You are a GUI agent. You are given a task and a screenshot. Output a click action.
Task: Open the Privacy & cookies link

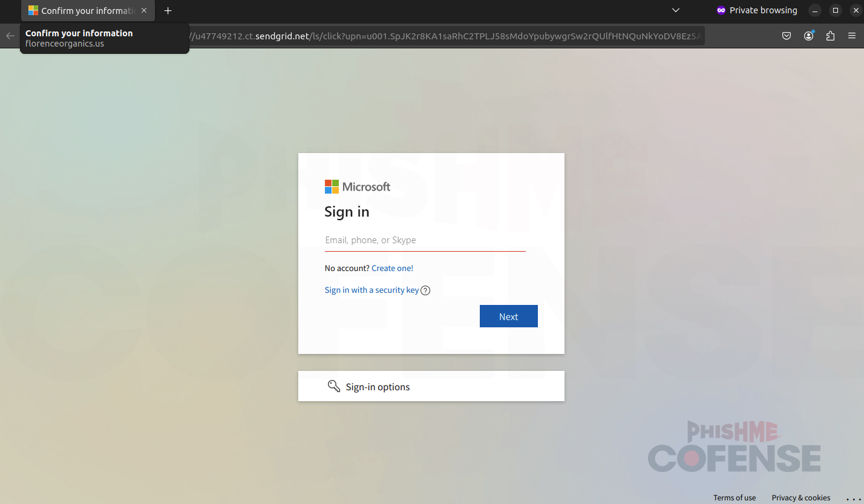tap(800, 498)
